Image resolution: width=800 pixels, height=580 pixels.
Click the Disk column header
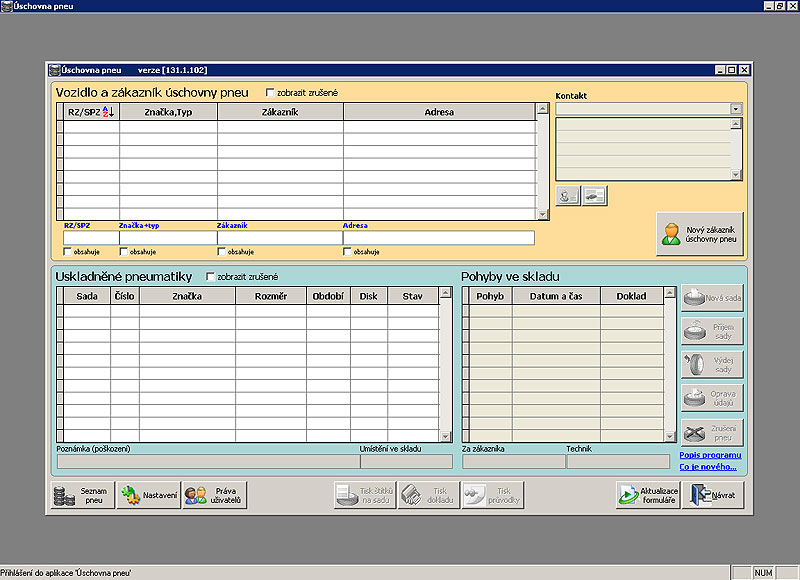(369, 296)
